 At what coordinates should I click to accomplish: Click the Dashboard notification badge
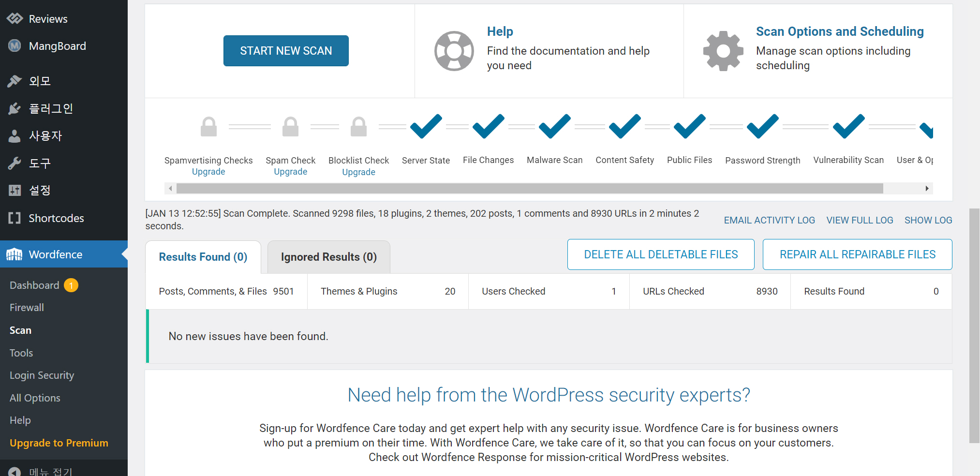click(x=71, y=285)
